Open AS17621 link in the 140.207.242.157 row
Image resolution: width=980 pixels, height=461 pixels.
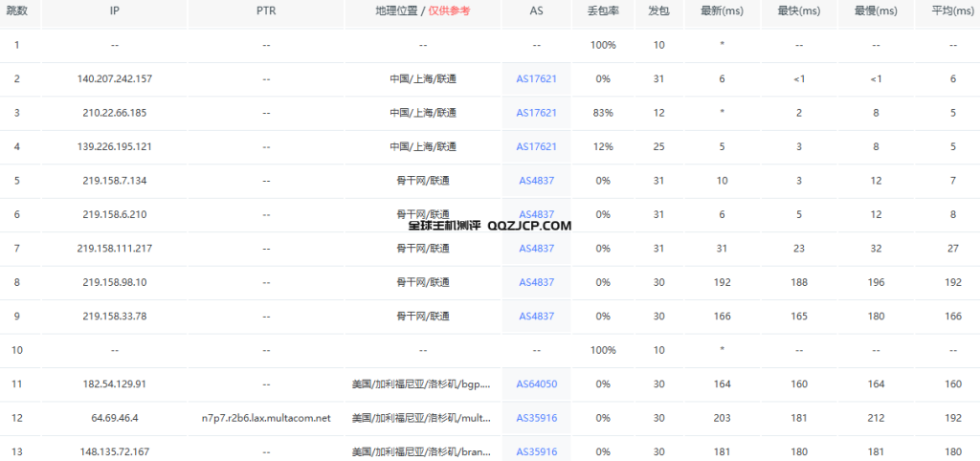click(536, 78)
